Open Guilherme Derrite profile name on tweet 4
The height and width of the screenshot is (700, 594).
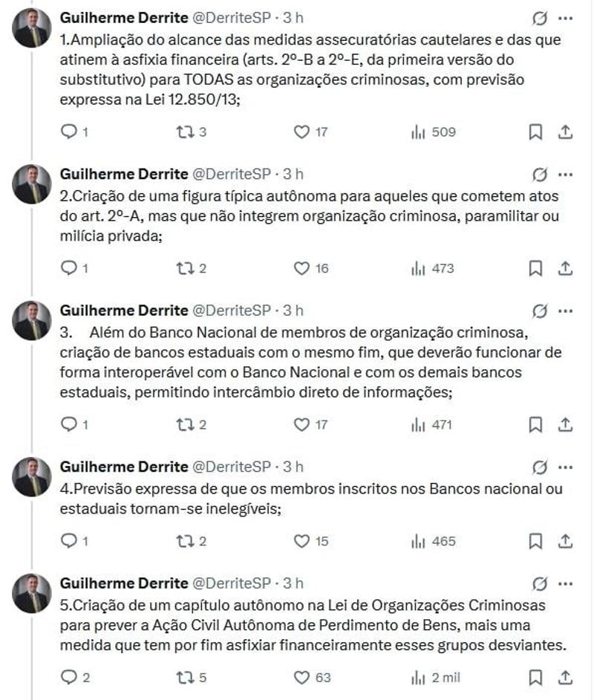point(123,467)
